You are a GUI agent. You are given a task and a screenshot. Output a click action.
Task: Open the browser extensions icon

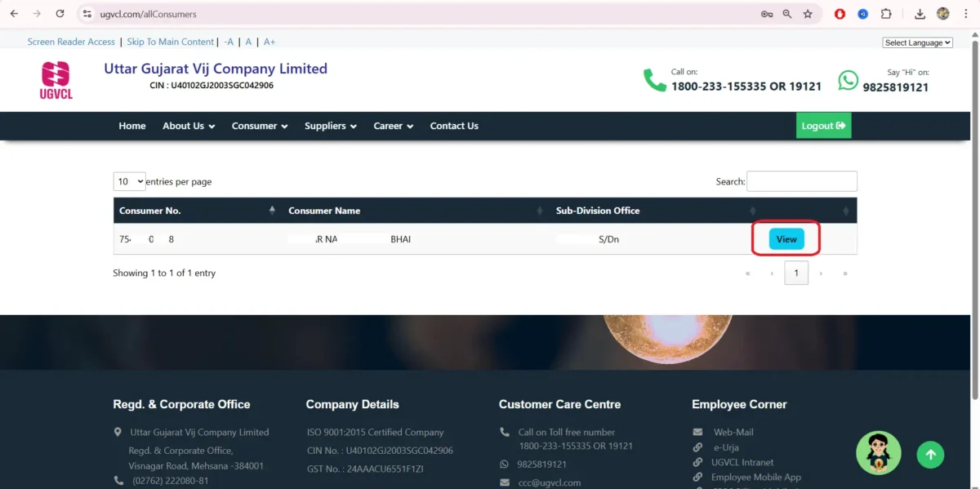pos(886,14)
